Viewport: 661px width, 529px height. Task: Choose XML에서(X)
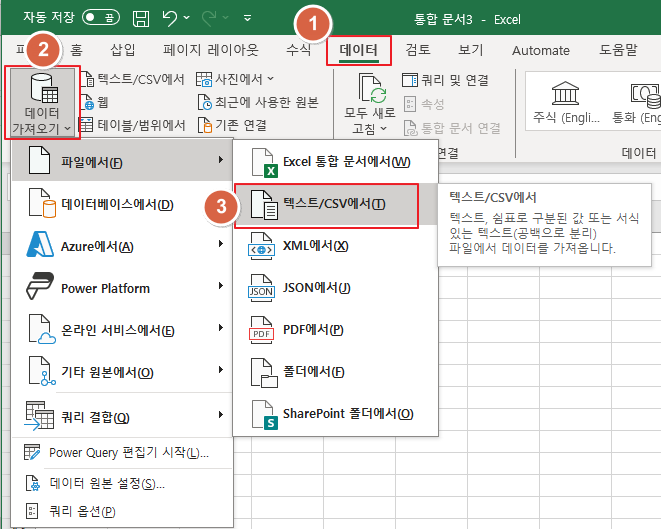[x=336, y=245]
